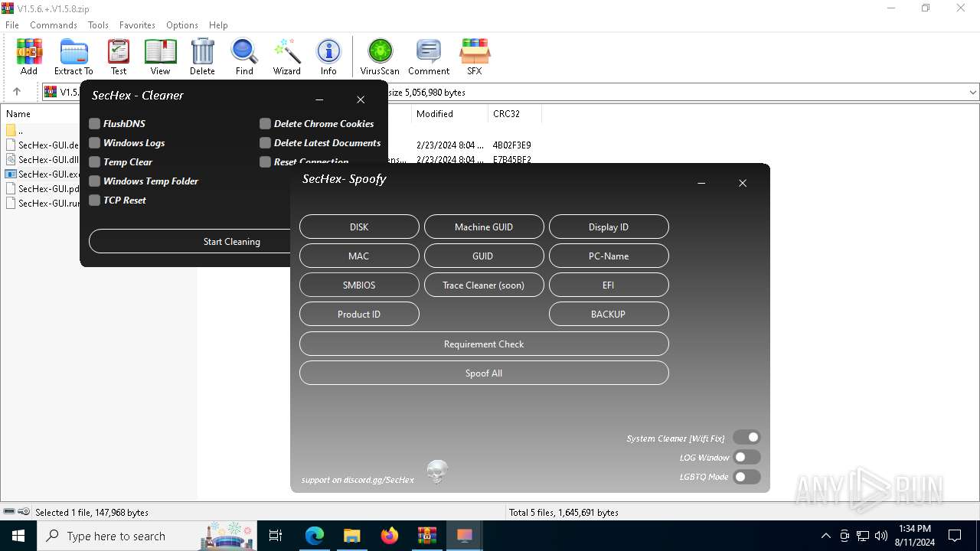Enable Delete Latest Documents checkbox
Screen dimensions: 980x551
pos(265,142)
